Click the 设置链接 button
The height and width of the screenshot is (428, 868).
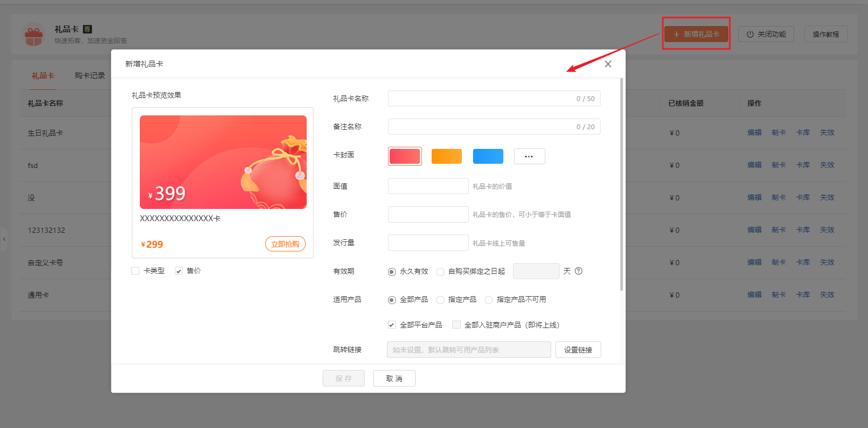pos(578,349)
